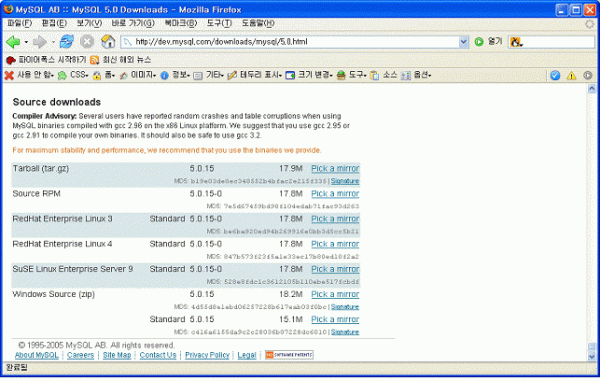600x381 pixels.
Task: Open the CSS web developer menu
Action: (73, 75)
